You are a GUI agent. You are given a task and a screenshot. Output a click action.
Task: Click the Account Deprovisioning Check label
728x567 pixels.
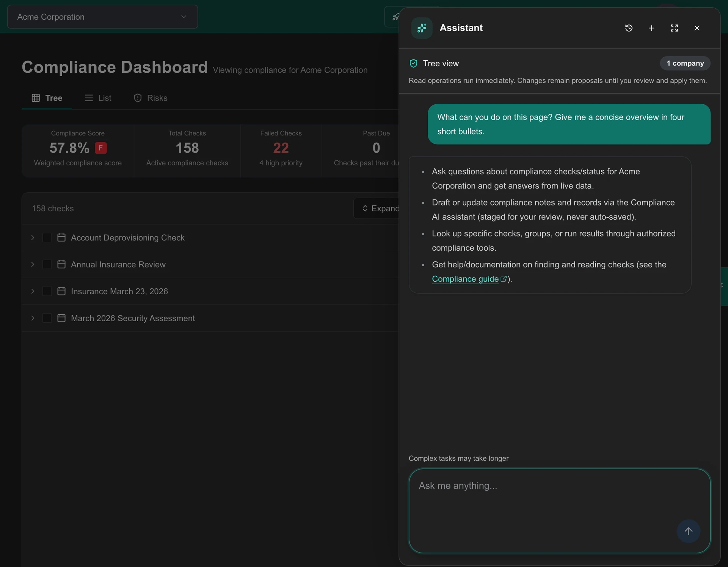pyautogui.click(x=128, y=237)
